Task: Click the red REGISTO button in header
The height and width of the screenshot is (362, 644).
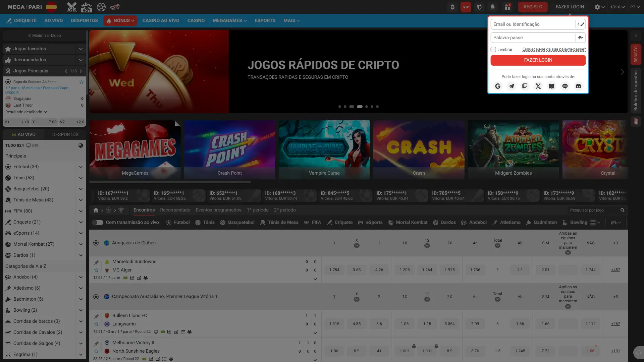Action: 533,7
